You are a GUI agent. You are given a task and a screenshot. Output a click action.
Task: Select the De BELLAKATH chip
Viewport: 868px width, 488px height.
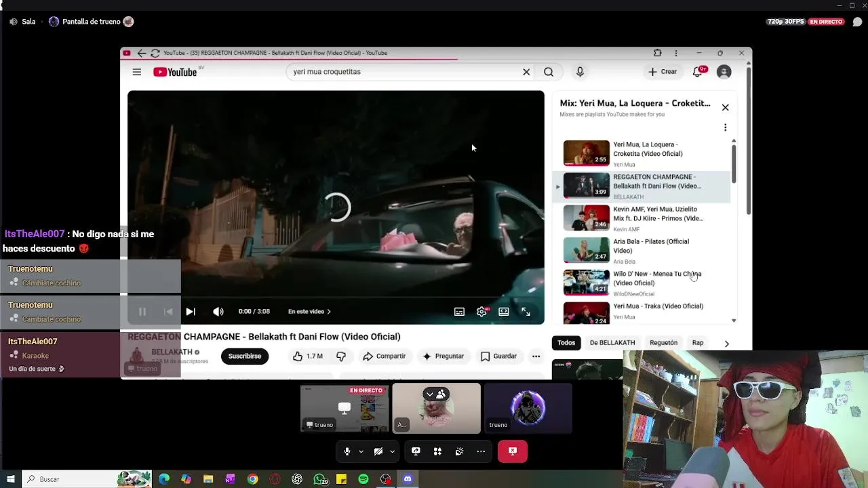612,343
